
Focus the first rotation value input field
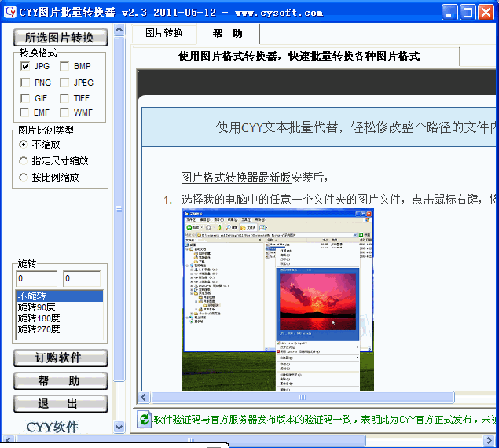click(x=37, y=278)
